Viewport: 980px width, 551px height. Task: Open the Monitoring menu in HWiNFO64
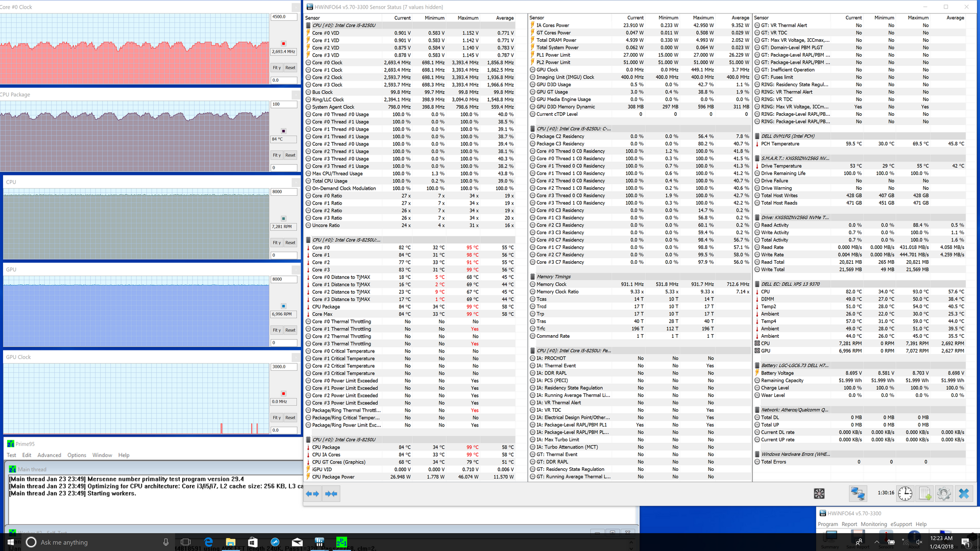(873, 524)
